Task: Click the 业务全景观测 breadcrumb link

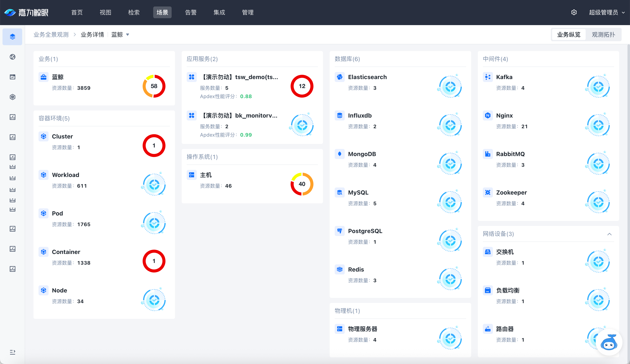Action: click(x=51, y=35)
